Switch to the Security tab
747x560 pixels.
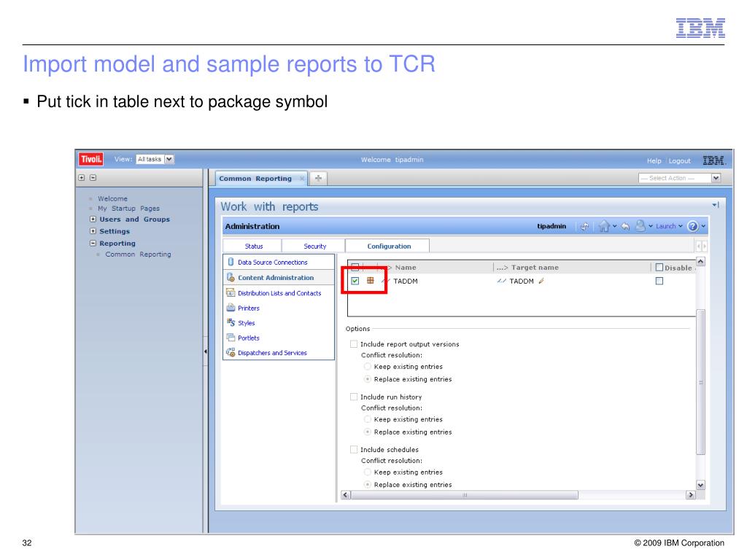coord(314,246)
